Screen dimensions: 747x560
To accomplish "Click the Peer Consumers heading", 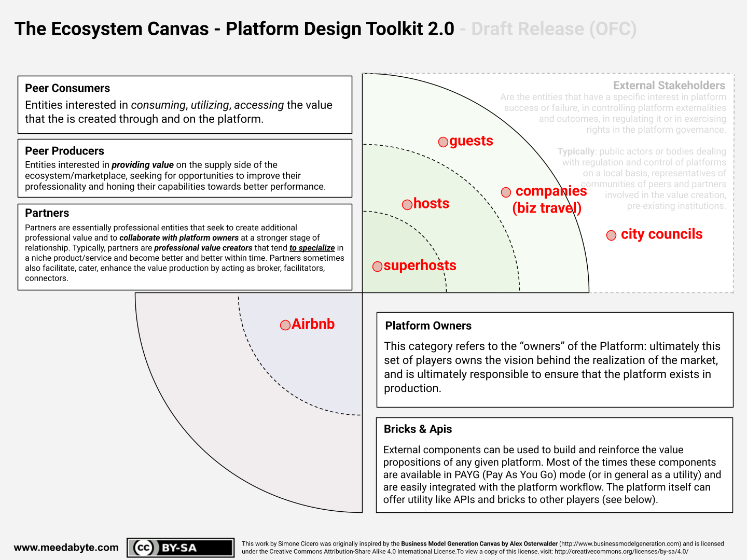I will (67, 88).
